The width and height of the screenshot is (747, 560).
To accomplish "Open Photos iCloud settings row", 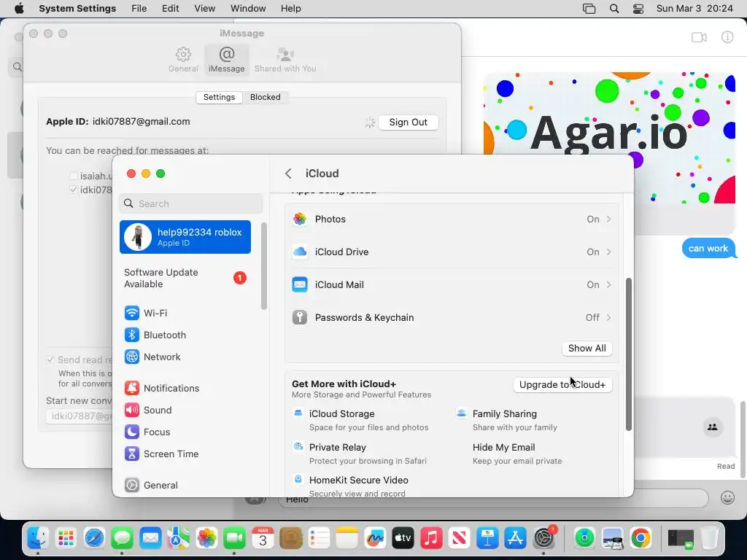I will [452, 219].
